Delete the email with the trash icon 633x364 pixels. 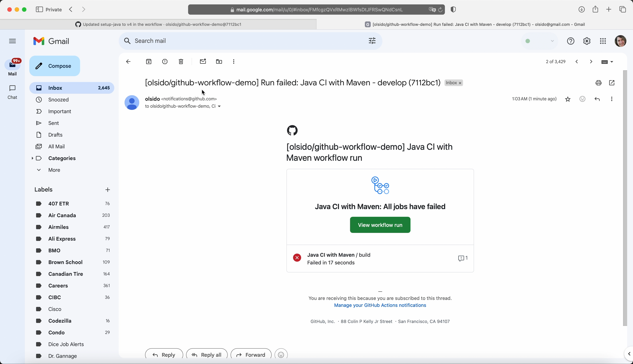181,62
